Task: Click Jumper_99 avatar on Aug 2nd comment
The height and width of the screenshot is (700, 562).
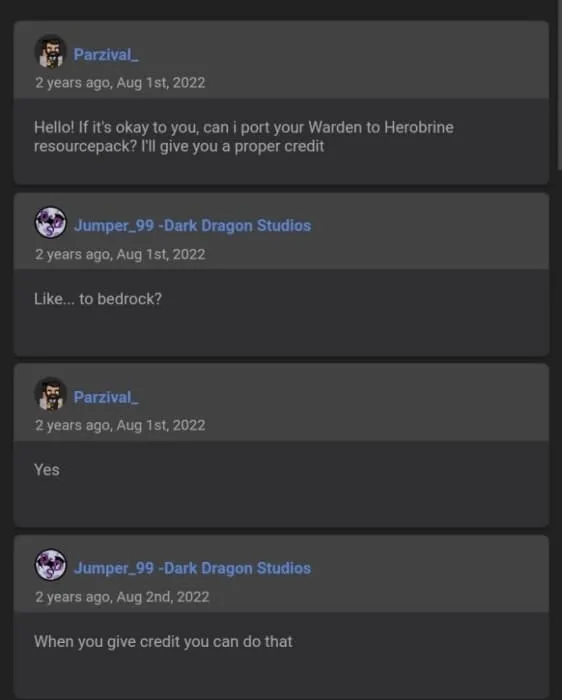Action: [50, 565]
